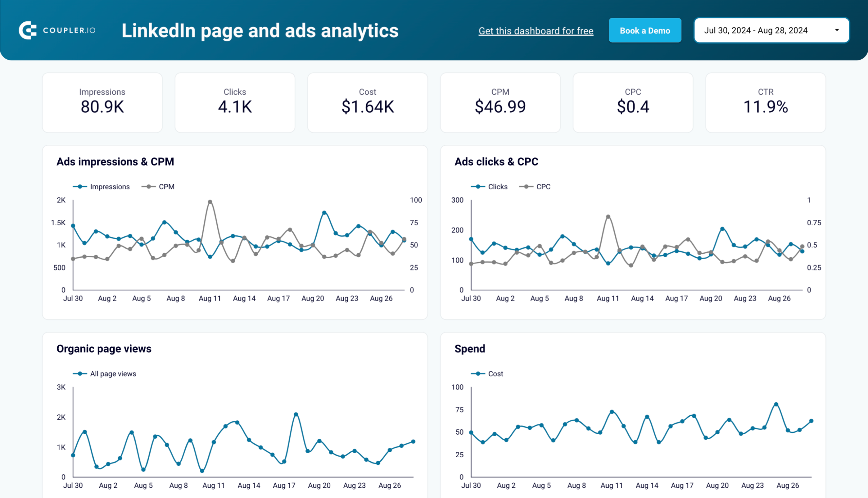
Task: Expand the date range dropdown selector
Action: pos(839,31)
